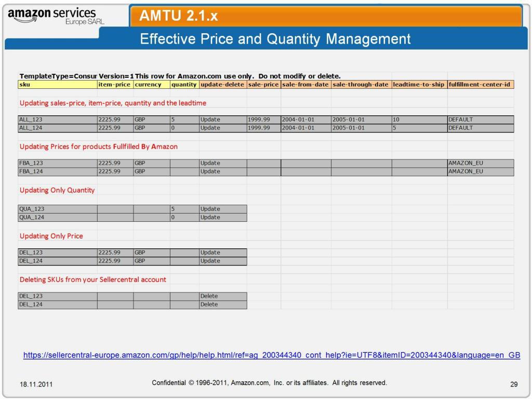Viewport: 532px width, 399px height.
Task: Click the FBA_123 sku cell
Action: [58, 163]
